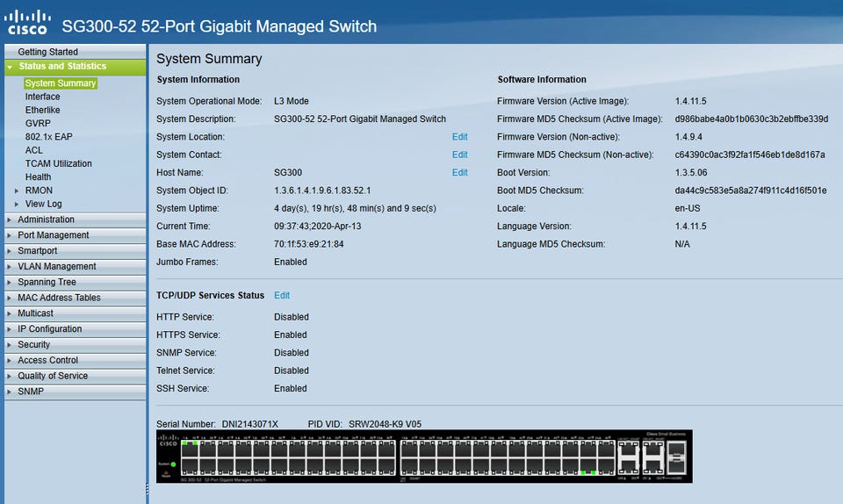
Task: Open the IP Configuration menu
Action: (75, 329)
